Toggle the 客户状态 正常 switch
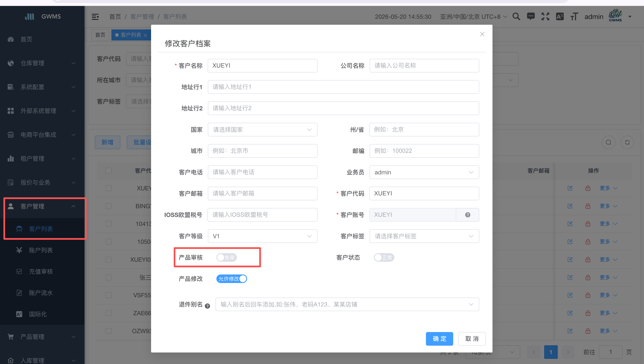Viewport: 644px width, 364px height. (384, 257)
